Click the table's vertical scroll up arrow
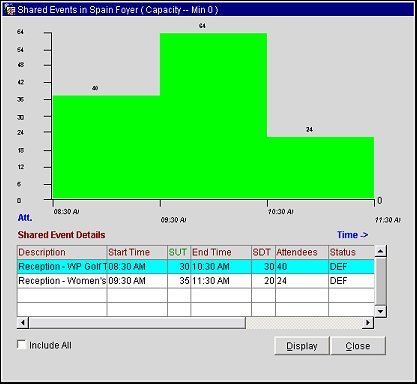The height and width of the screenshot is (384, 417). pos(380,251)
